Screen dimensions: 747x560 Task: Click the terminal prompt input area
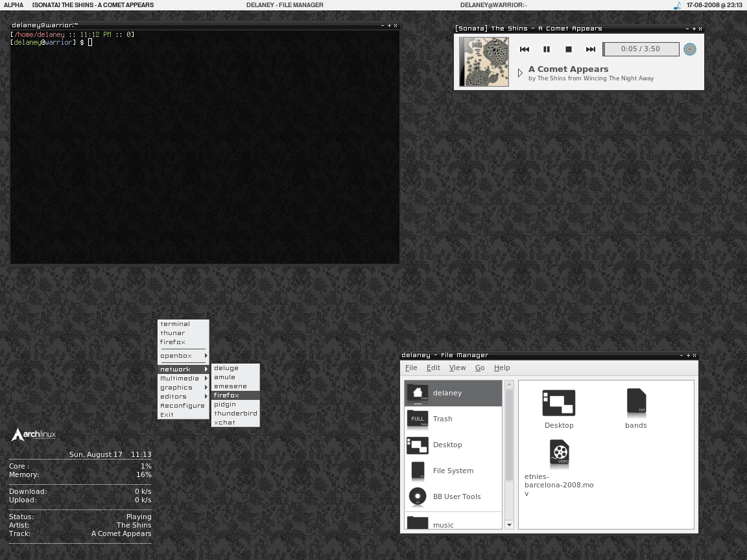[x=90, y=42]
